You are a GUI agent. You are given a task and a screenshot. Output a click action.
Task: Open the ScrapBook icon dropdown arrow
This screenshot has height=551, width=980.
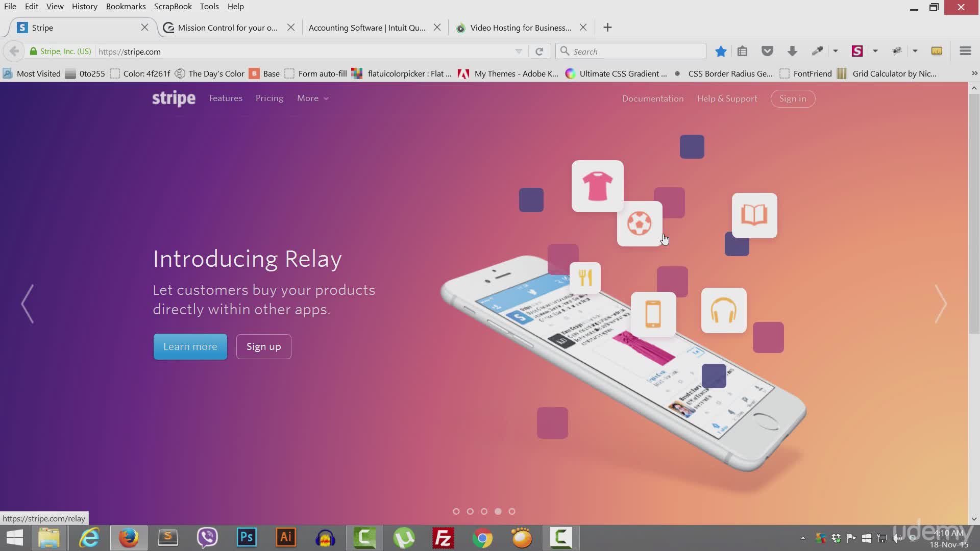pos(875,51)
